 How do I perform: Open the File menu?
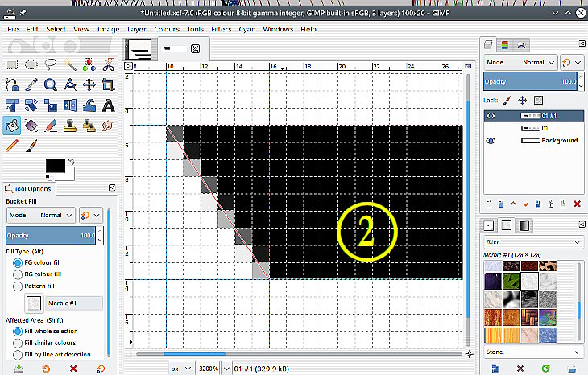click(x=13, y=29)
